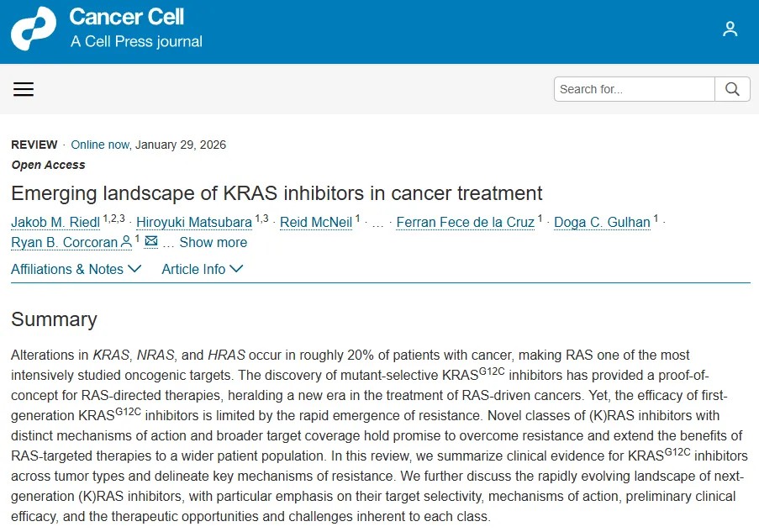Open author Jakob M. Riedl link
759x532 pixels.
(55, 222)
